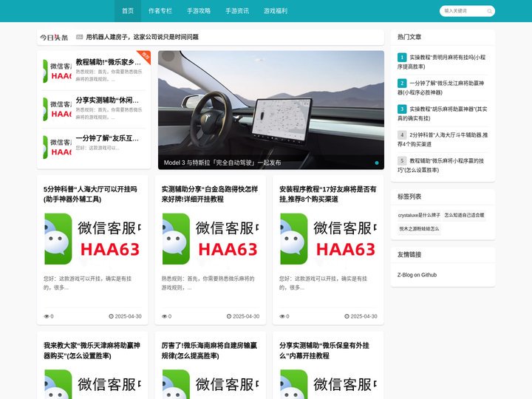Screen dimensions: 532x399
Task: Click the image on 微乐保皇 card
Action: pyautogui.click(x=328, y=384)
